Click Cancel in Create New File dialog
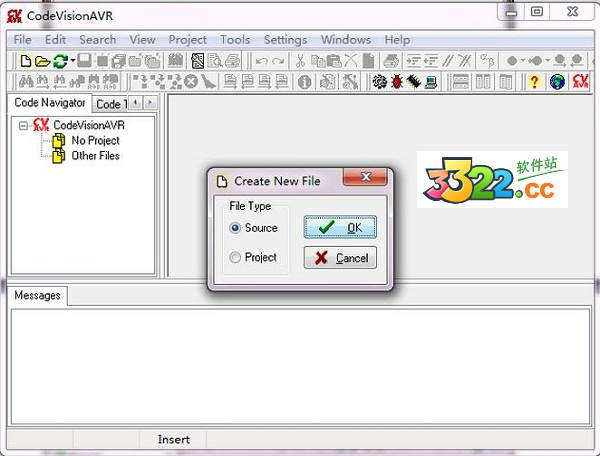The image size is (600, 456). [x=340, y=257]
